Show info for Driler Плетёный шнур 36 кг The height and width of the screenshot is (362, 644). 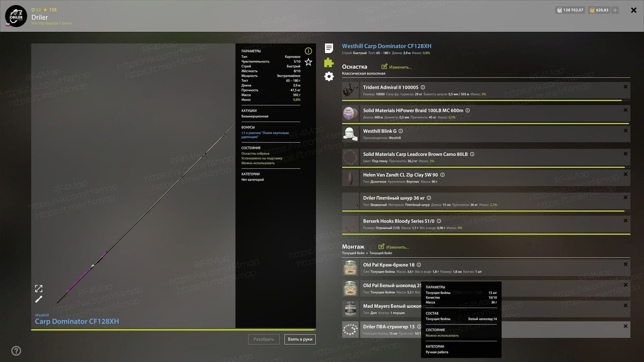(x=429, y=198)
